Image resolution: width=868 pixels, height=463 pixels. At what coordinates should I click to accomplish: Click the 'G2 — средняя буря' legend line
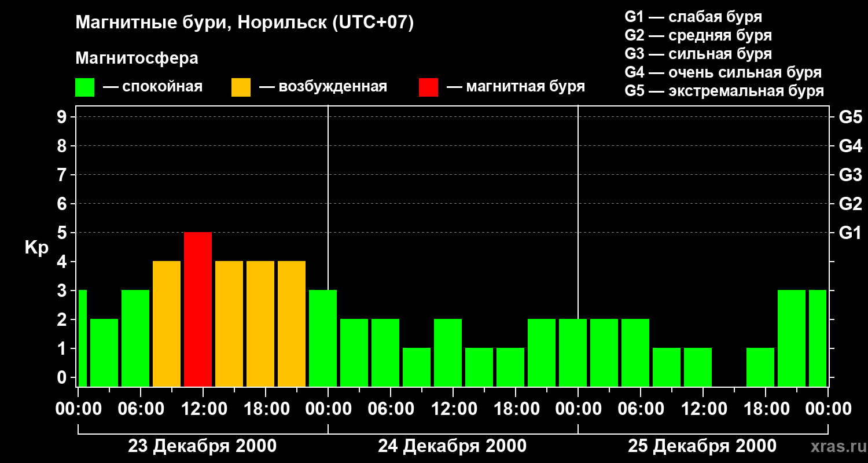coord(698,35)
